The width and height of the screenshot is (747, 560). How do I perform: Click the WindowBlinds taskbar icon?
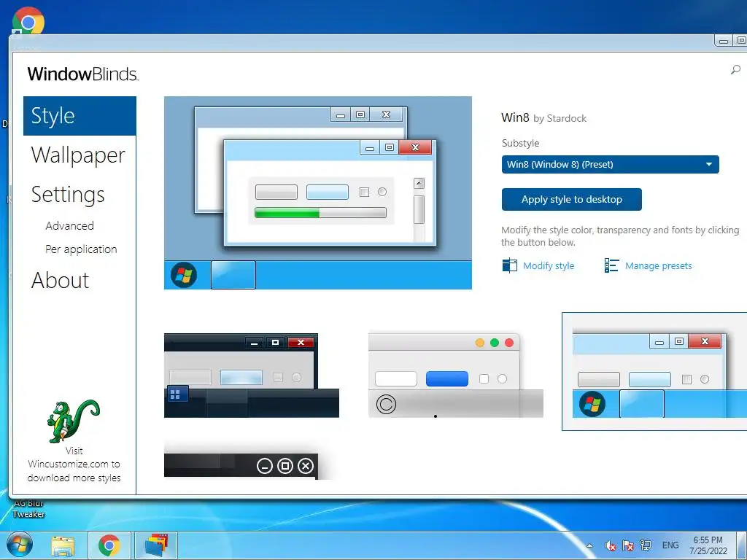coord(156,545)
